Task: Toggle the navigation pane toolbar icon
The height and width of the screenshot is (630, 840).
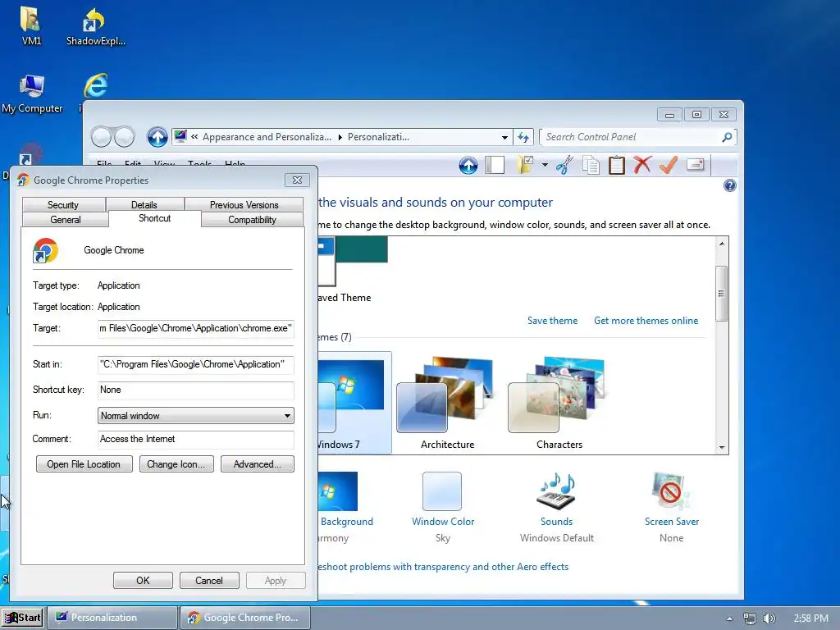Action: [x=495, y=165]
